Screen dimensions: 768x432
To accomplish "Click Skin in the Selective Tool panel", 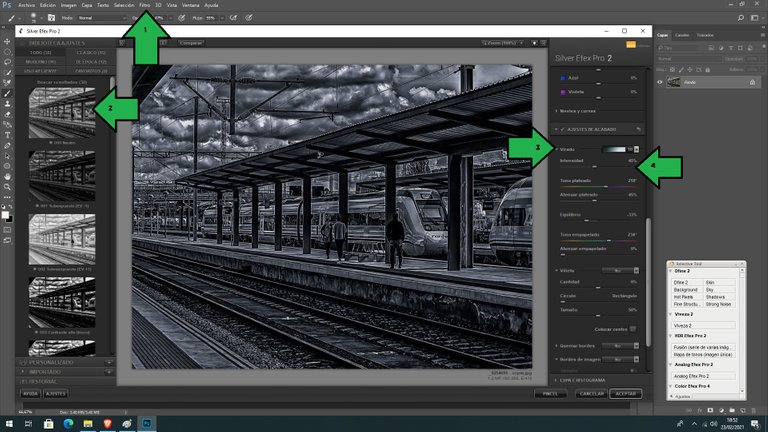I will click(719, 283).
